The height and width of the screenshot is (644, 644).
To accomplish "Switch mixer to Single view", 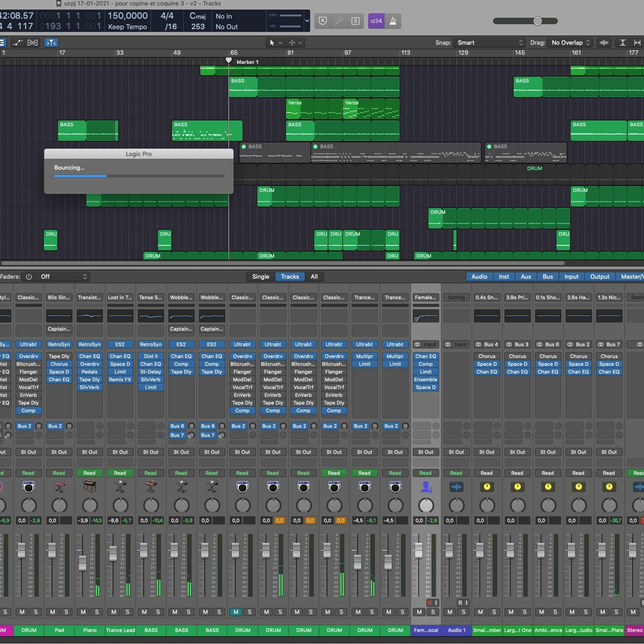I will (261, 277).
